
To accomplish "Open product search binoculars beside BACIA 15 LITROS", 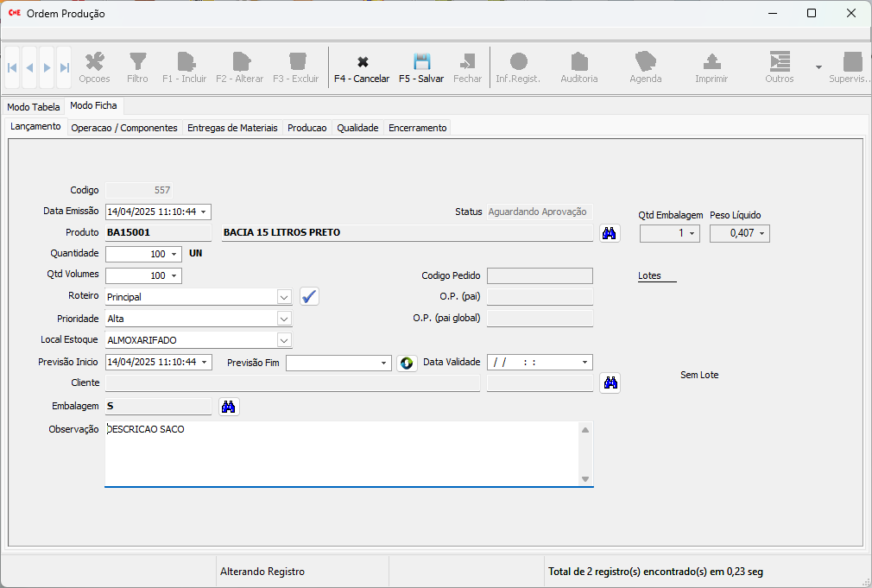I will [610, 233].
